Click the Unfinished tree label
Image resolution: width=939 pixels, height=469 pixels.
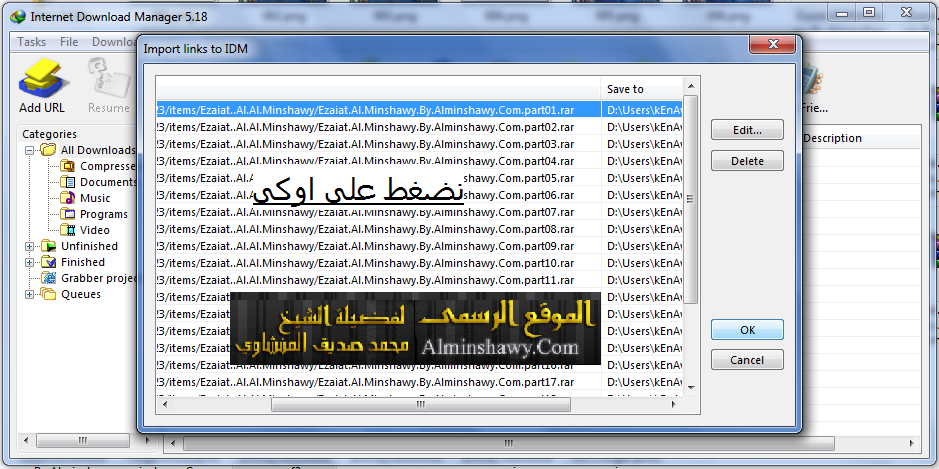(x=89, y=246)
